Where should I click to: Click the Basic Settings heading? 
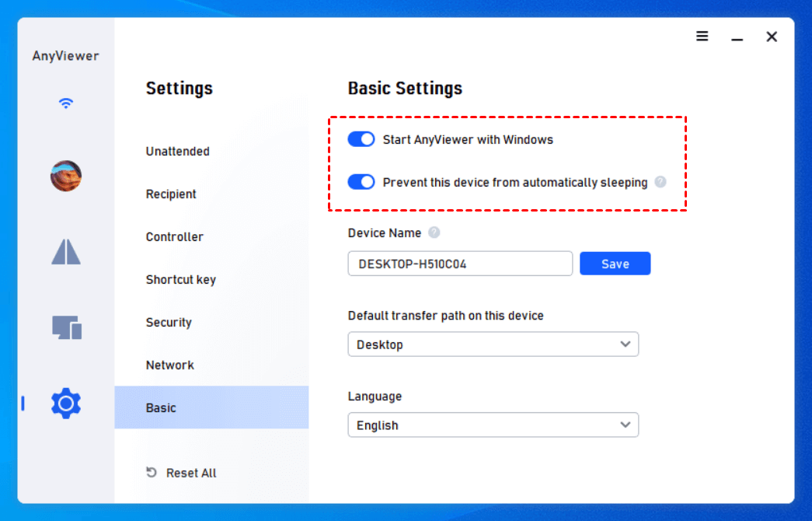(405, 88)
